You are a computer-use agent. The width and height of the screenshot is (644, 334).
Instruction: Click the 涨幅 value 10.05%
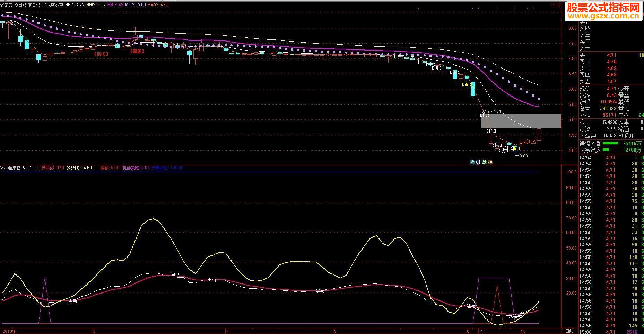pyautogui.click(x=608, y=102)
